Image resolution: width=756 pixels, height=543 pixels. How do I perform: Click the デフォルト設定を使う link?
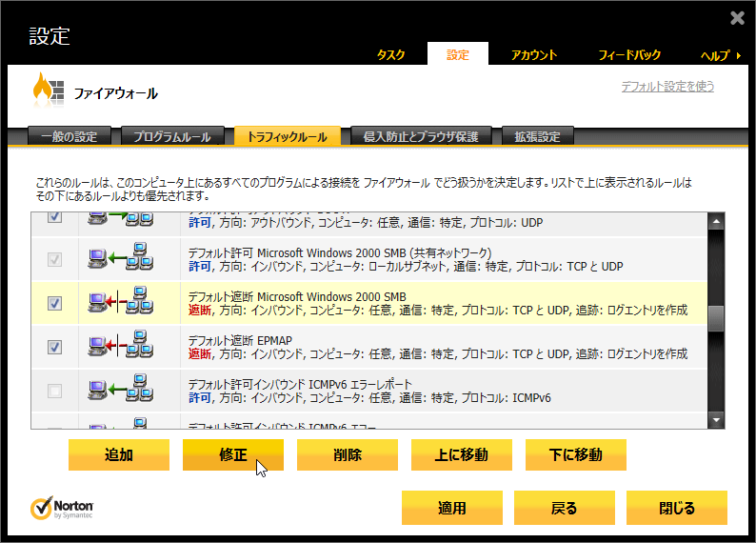666,87
